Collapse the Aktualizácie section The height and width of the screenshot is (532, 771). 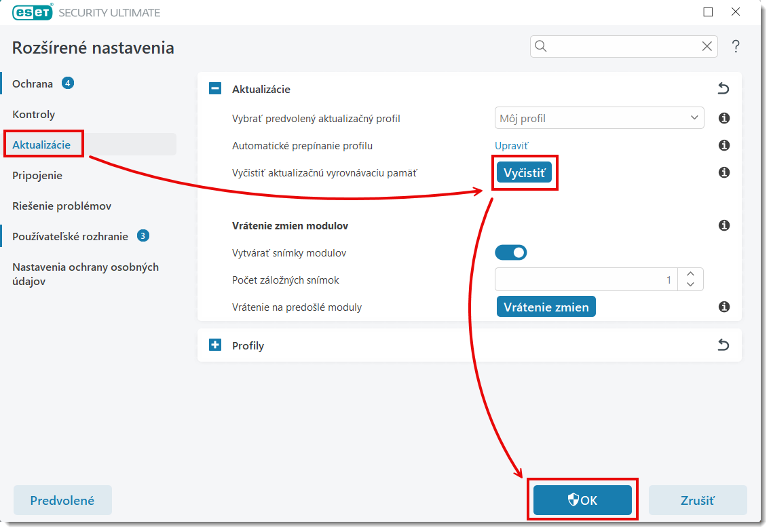pyautogui.click(x=215, y=89)
